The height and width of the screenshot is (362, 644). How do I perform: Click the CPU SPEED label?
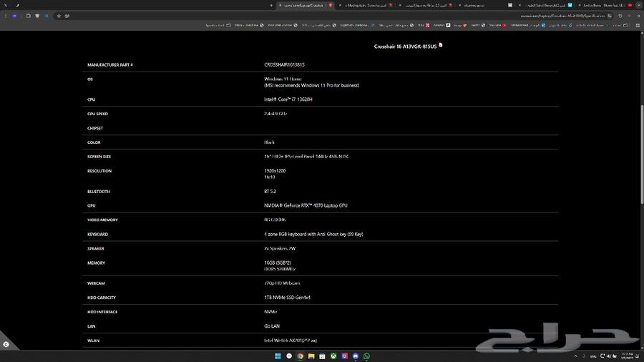click(x=97, y=114)
